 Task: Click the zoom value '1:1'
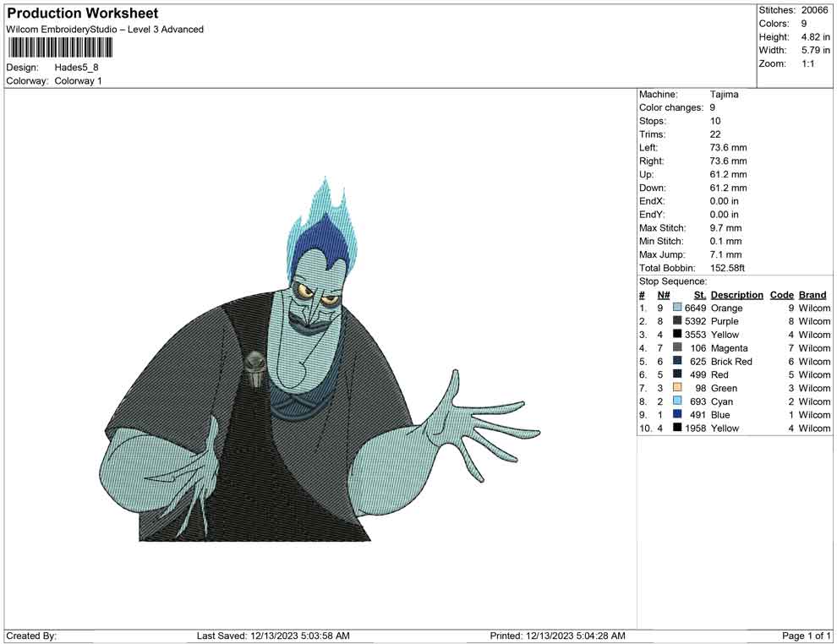click(x=807, y=63)
